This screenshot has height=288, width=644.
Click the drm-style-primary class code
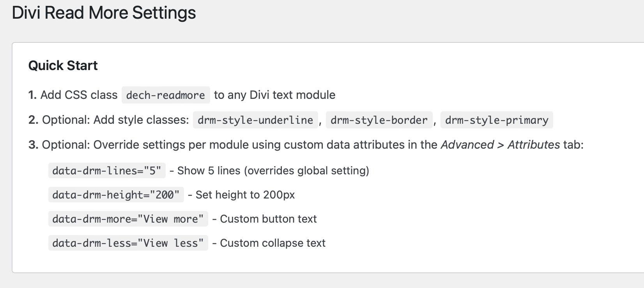[496, 120]
